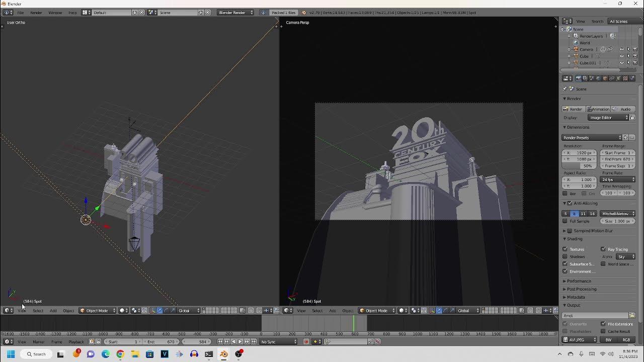Open the Mitchell-Netravali filter dropdown
The width and height of the screenshot is (644, 362).
pos(618,214)
